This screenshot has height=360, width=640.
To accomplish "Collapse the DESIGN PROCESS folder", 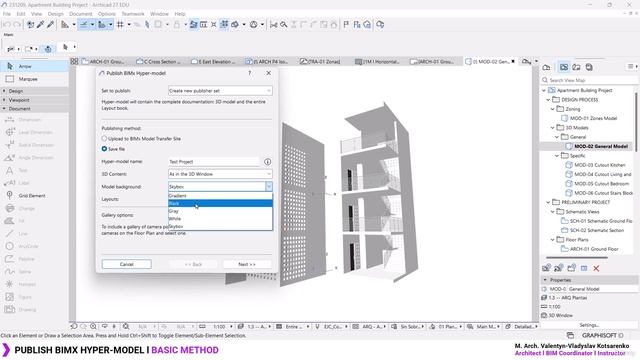I will pyautogui.click(x=548, y=100).
